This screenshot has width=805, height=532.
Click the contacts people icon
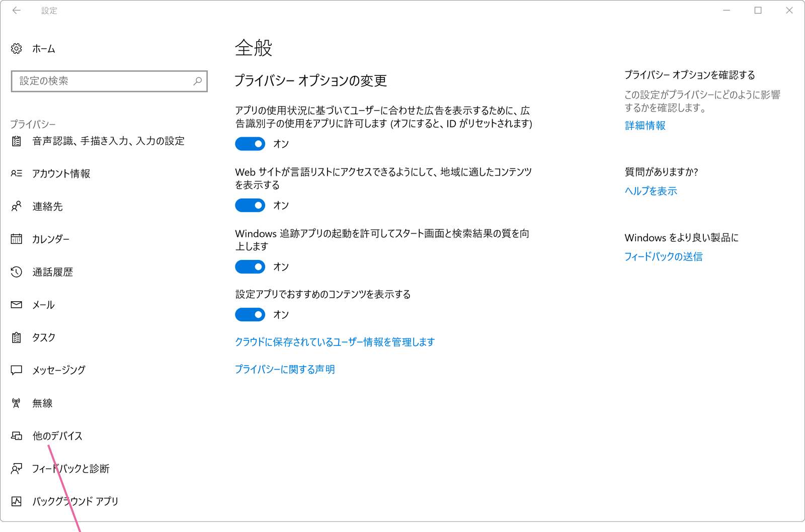(x=17, y=206)
